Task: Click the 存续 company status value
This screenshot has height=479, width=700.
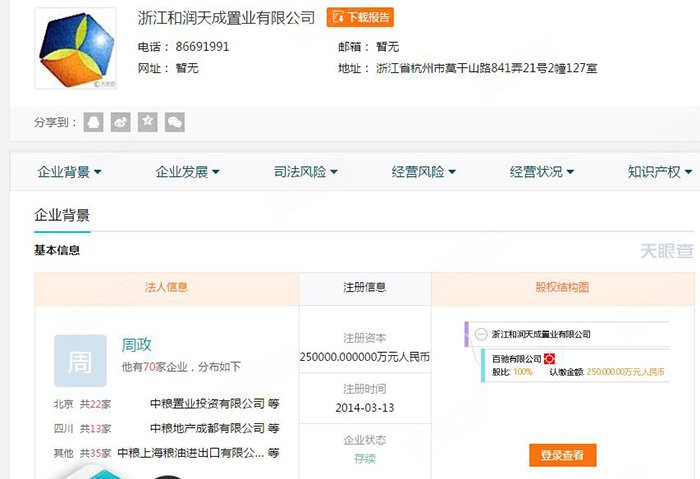Action: (x=365, y=458)
